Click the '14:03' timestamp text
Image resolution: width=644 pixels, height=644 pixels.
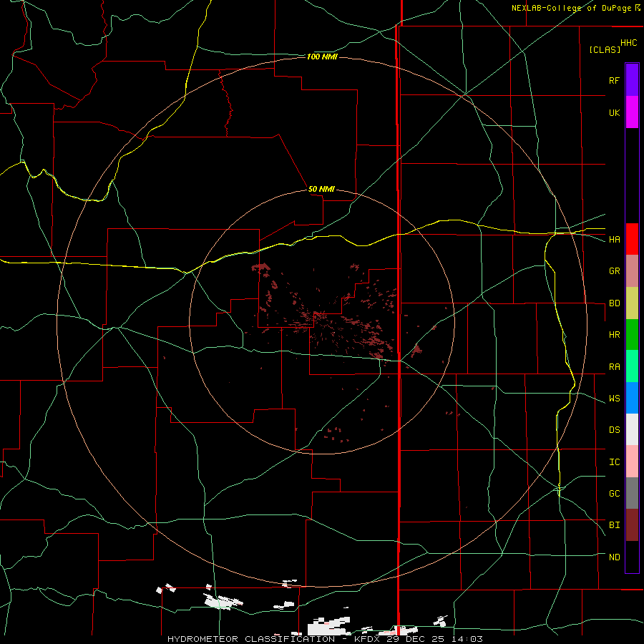pos(467,639)
